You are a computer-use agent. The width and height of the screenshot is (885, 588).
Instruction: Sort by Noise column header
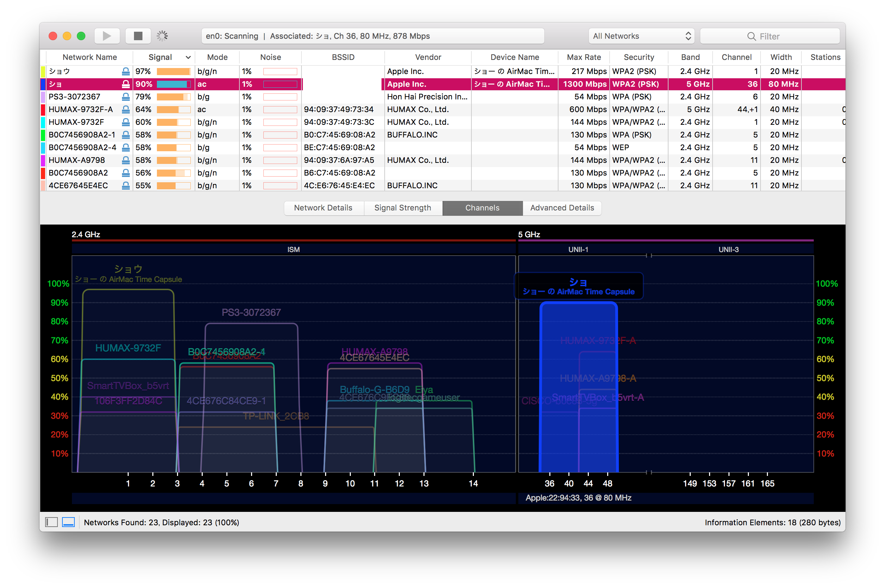[x=270, y=57]
